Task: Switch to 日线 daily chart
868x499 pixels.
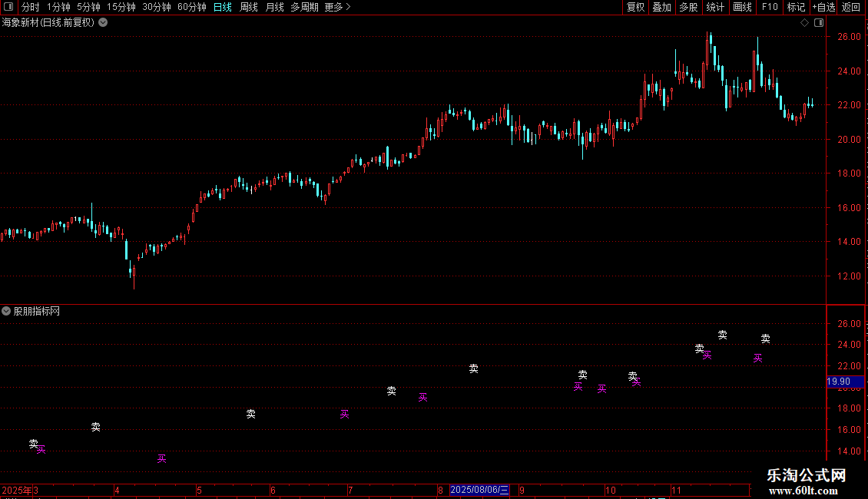Action: (x=223, y=7)
